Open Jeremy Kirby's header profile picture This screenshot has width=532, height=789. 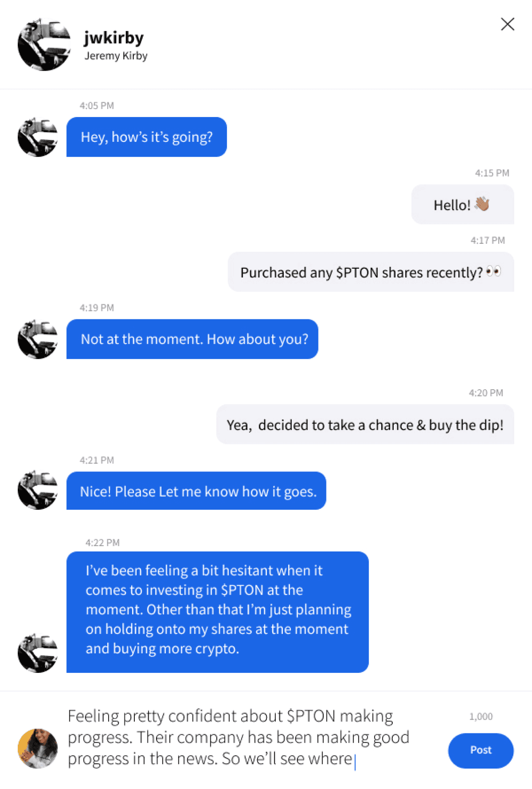(44, 44)
